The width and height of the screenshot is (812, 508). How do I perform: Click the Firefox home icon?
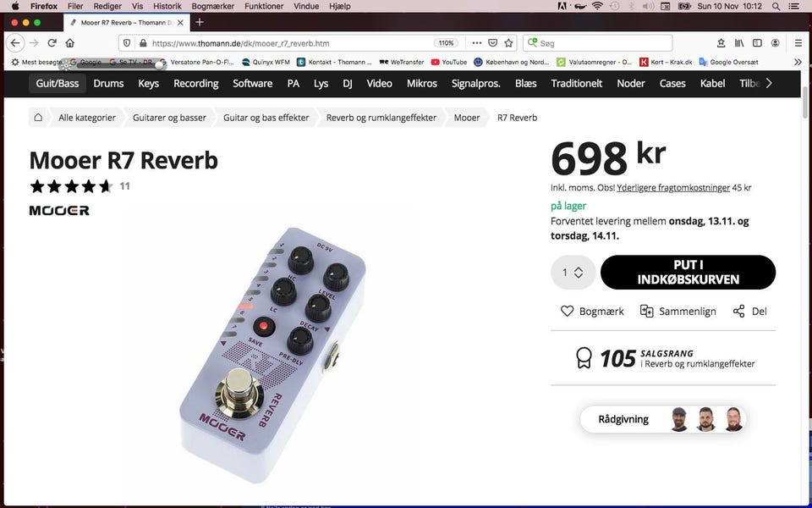tap(70, 43)
